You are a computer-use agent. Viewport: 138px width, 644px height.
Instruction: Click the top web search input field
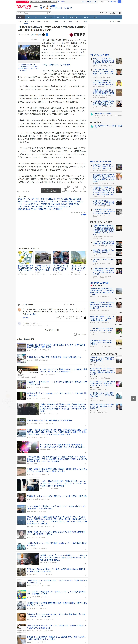[x=103, y=2]
